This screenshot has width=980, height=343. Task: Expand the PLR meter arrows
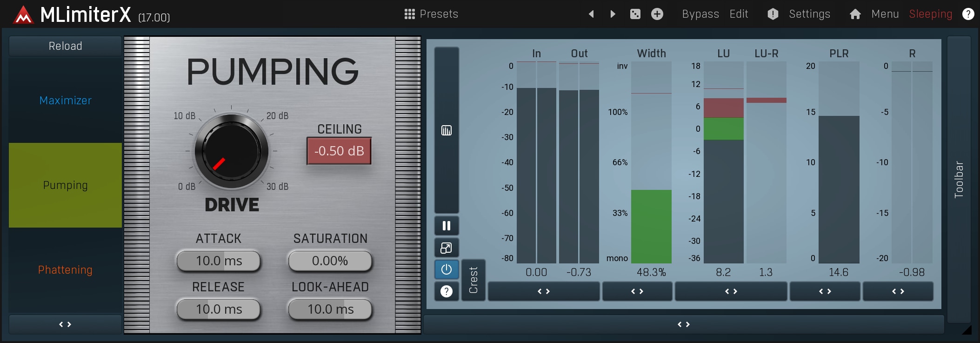pyautogui.click(x=825, y=291)
